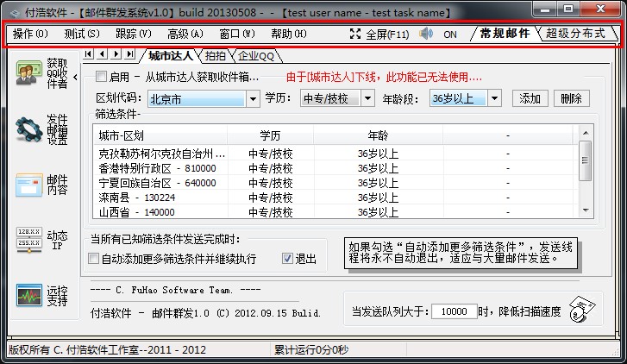Screen dimensions: 627x364
Task: Click the 添加 button
Action: [x=530, y=98]
